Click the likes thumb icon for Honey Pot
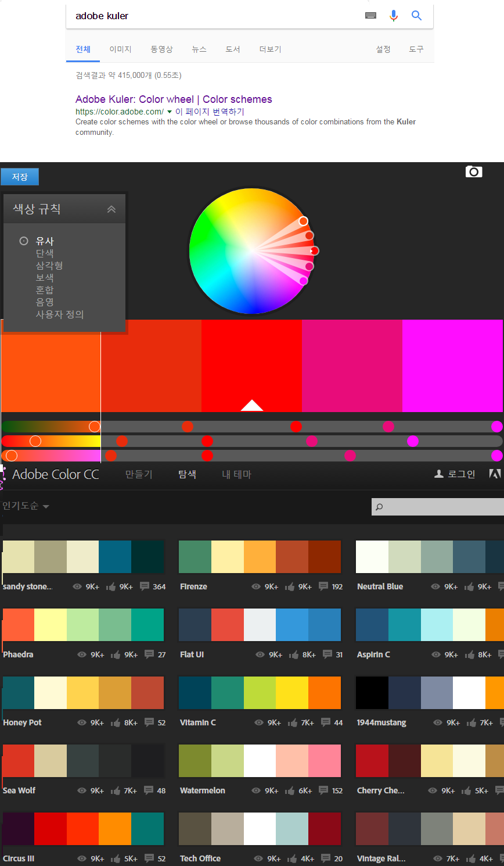This screenshot has height=866, width=504. tap(116, 722)
